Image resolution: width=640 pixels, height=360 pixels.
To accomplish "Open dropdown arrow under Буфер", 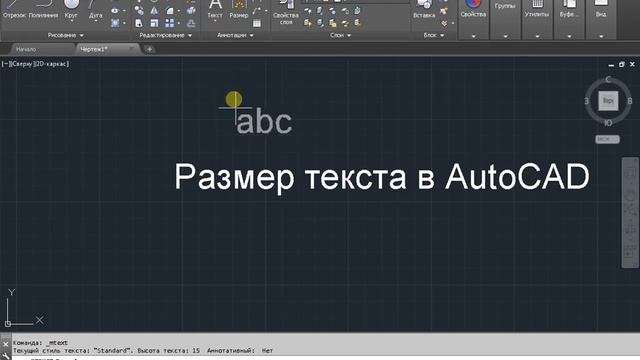I will 569,36.
